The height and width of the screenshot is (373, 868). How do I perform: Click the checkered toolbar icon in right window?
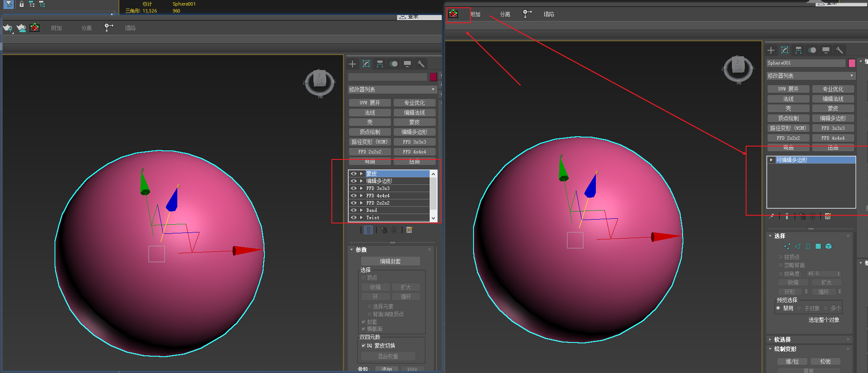pyautogui.click(x=453, y=14)
